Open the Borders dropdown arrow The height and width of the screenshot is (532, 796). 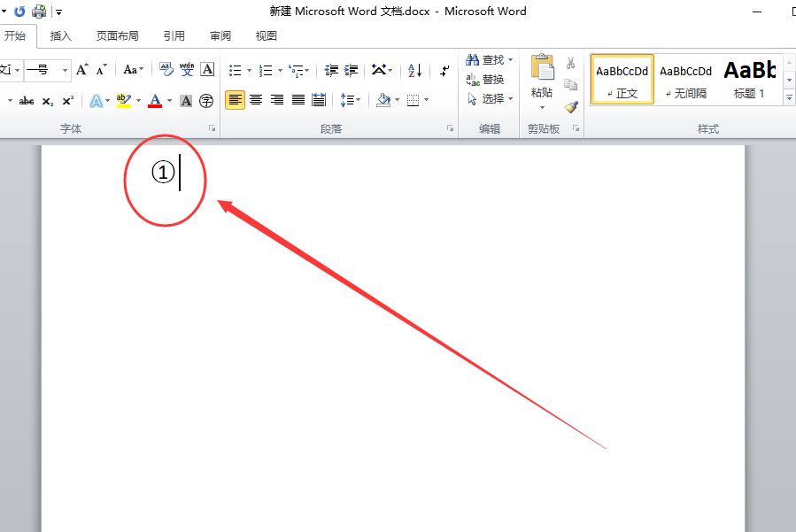pos(427,100)
